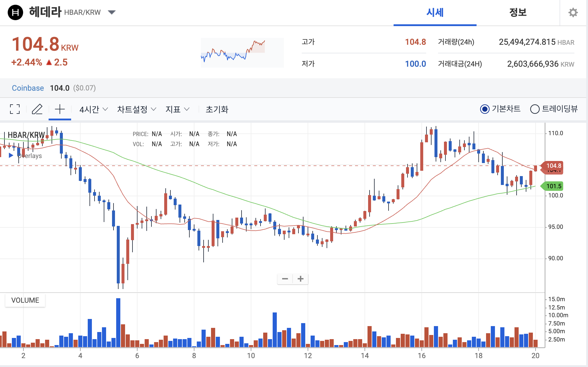Click the fullscreen expand icon
Viewport: 588px width, 367px height.
coord(15,109)
